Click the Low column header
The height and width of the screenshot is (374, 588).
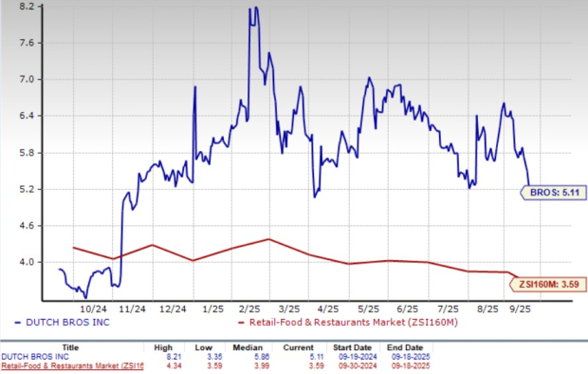(203, 347)
